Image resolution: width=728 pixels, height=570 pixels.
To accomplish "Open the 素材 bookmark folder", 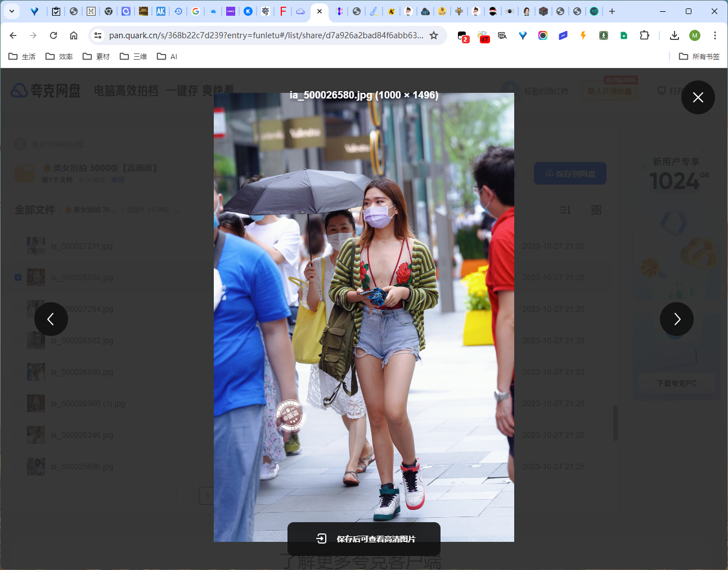I will [96, 56].
